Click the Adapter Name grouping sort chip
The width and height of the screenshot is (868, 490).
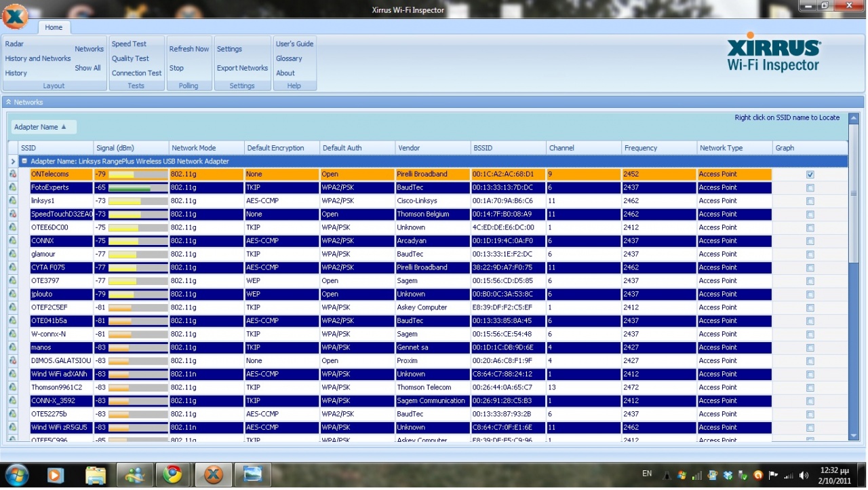tap(43, 127)
